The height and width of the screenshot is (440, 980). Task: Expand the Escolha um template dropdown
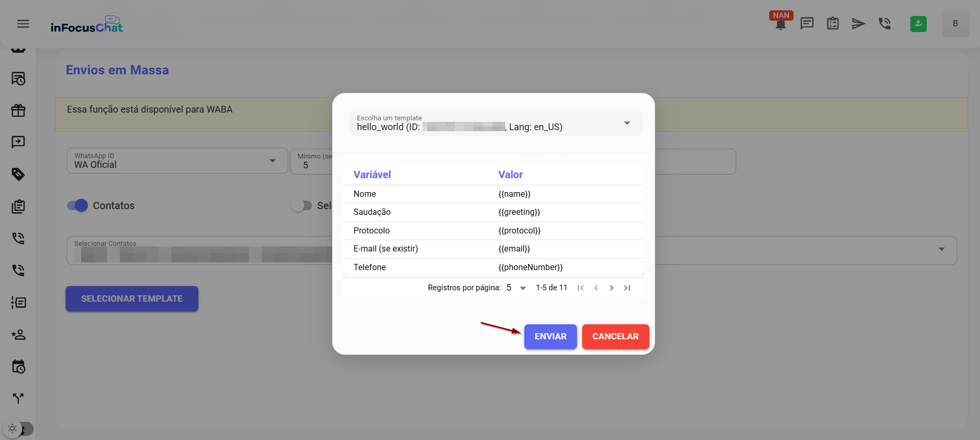coord(627,123)
